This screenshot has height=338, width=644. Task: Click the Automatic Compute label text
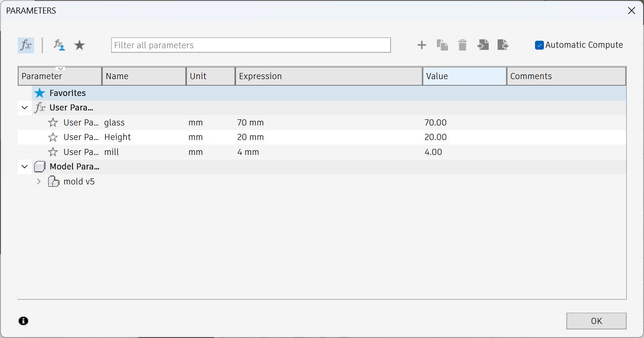pos(584,45)
